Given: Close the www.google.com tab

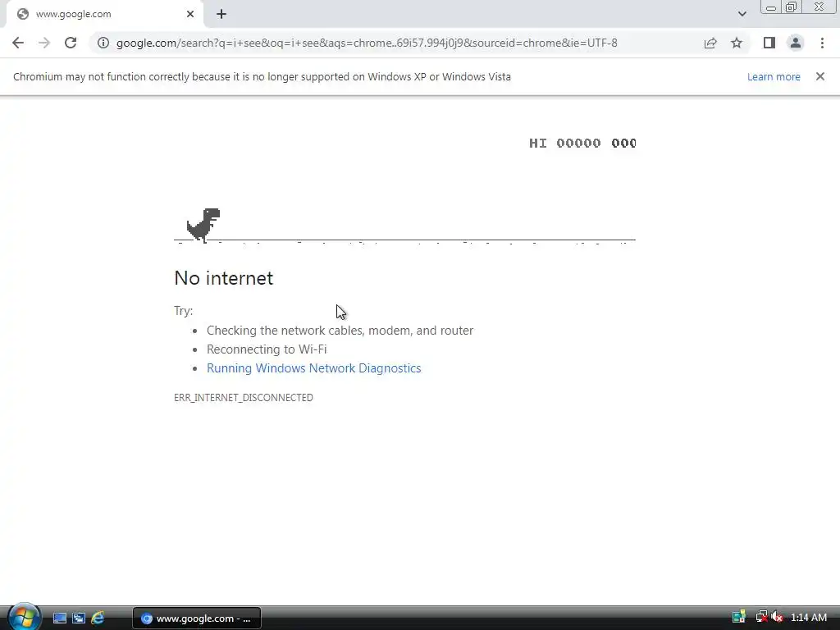Looking at the screenshot, I should pyautogui.click(x=190, y=14).
